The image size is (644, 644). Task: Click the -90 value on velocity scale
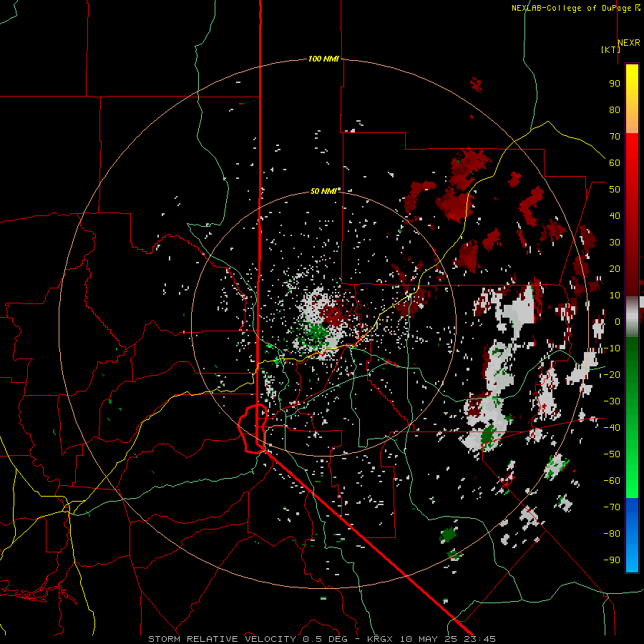tap(612, 560)
